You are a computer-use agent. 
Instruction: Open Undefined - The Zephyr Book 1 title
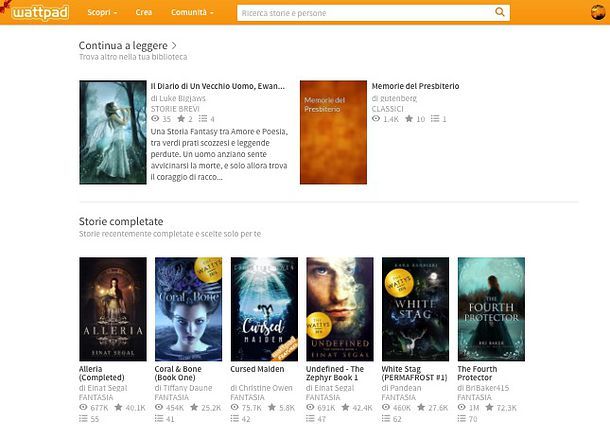(x=335, y=373)
